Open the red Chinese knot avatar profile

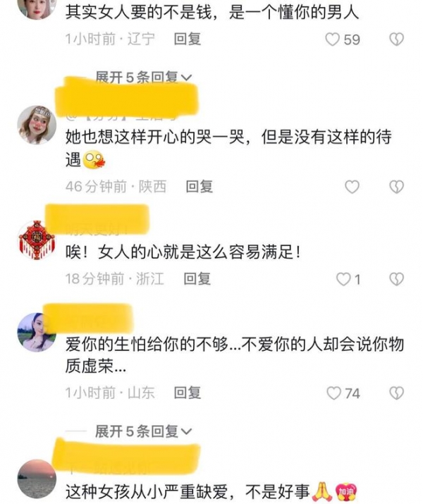click(x=37, y=240)
